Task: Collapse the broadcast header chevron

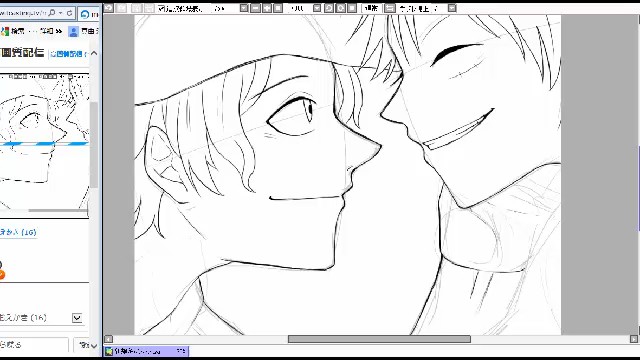Action: [x=94, y=53]
